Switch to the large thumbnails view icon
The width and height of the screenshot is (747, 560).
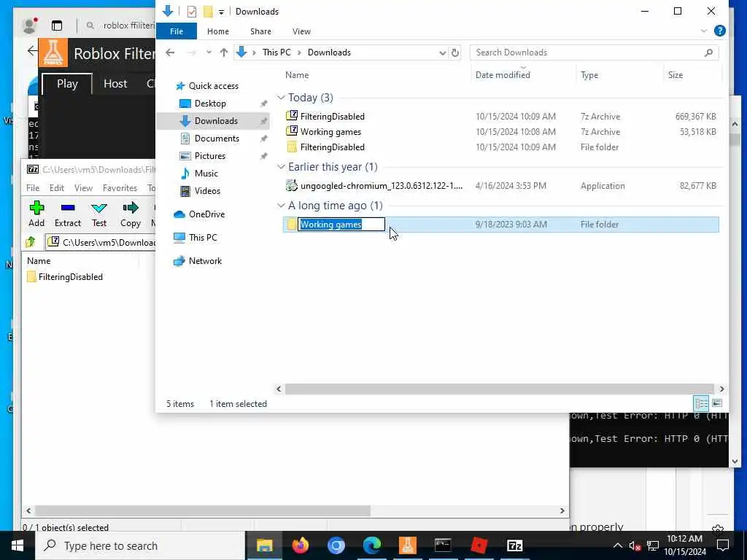click(717, 403)
